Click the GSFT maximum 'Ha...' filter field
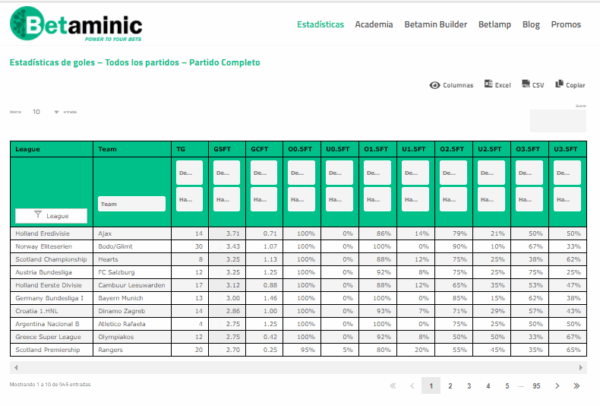 (227, 199)
